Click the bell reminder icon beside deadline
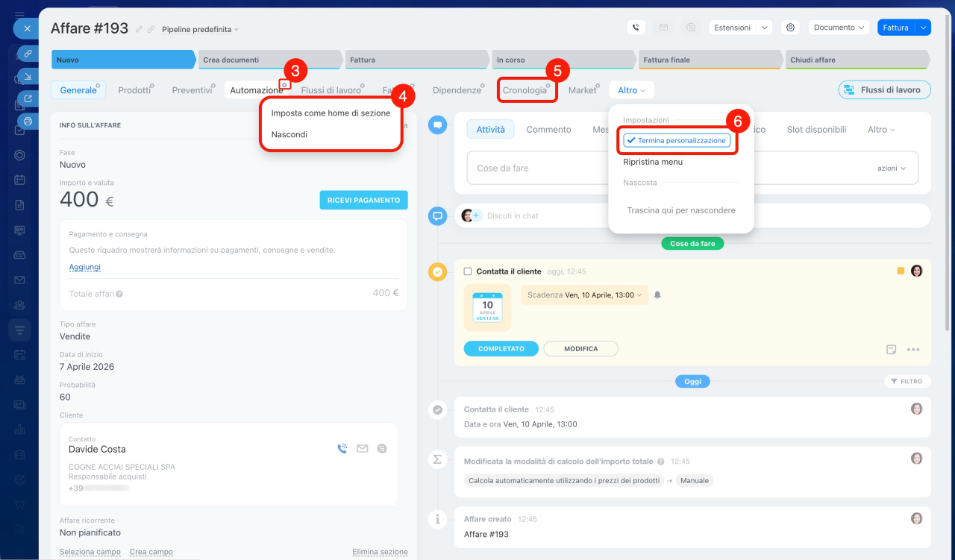 pos(657,295)
